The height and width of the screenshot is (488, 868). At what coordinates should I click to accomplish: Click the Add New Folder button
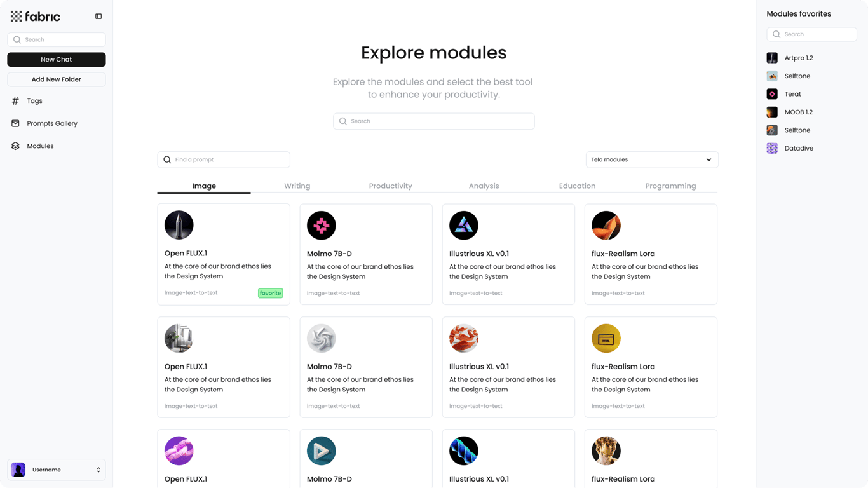[x=57, y=79]
